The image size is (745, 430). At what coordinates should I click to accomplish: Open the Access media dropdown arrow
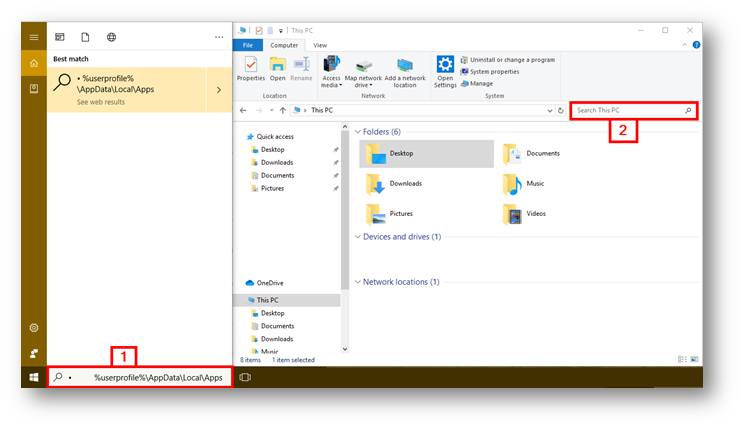tap(341, 86)
